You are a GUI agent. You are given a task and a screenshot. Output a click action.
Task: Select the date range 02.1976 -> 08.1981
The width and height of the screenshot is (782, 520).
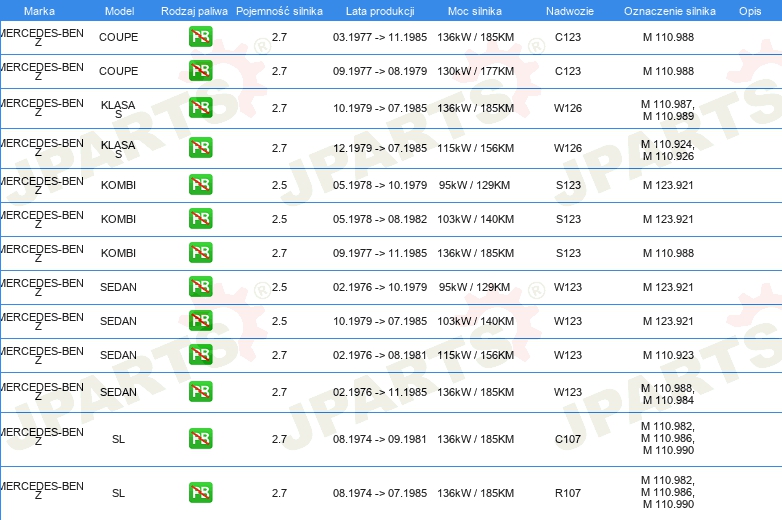pyautogui.click(x=380, y=355)
